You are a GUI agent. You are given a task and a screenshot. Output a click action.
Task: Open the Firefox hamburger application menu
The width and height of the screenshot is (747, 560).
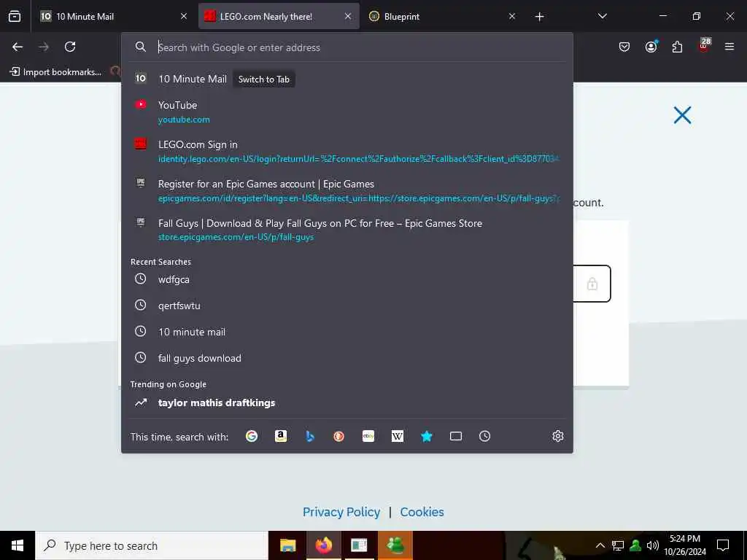point(729,47)
